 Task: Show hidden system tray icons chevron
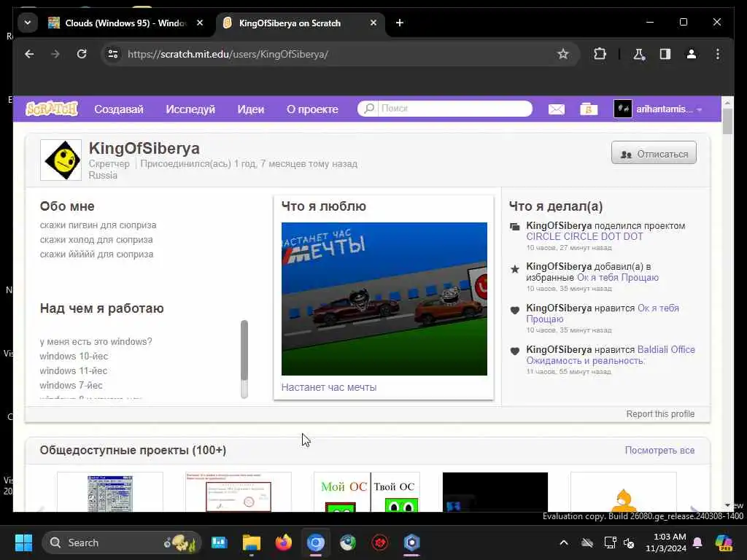[x=564, y=542]
